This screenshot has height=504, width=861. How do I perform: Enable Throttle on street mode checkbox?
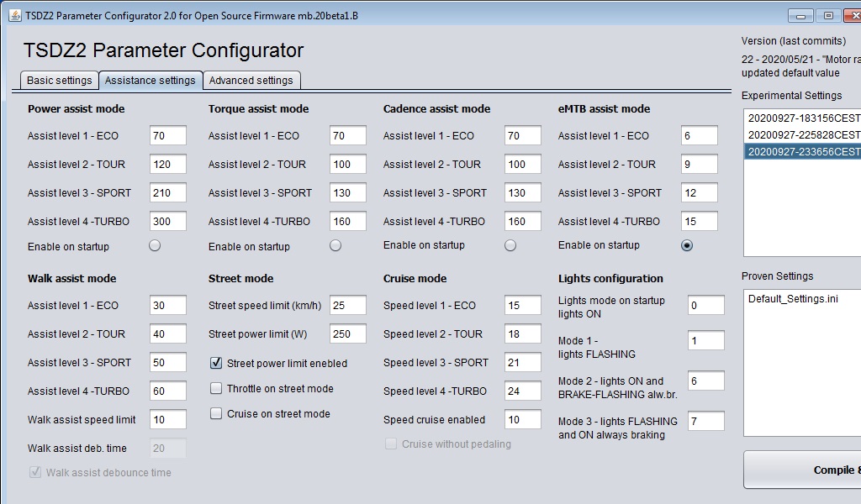coord(216,388)
